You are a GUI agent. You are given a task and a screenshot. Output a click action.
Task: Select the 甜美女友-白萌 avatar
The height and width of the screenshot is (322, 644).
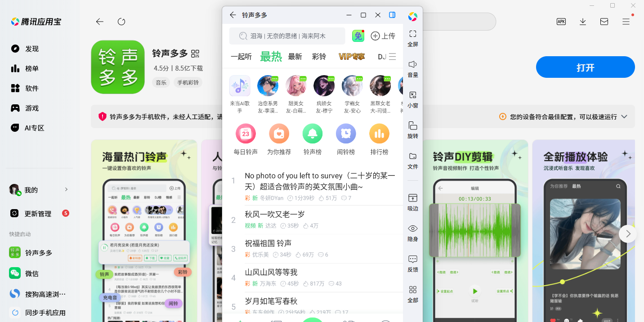(296, 85)
